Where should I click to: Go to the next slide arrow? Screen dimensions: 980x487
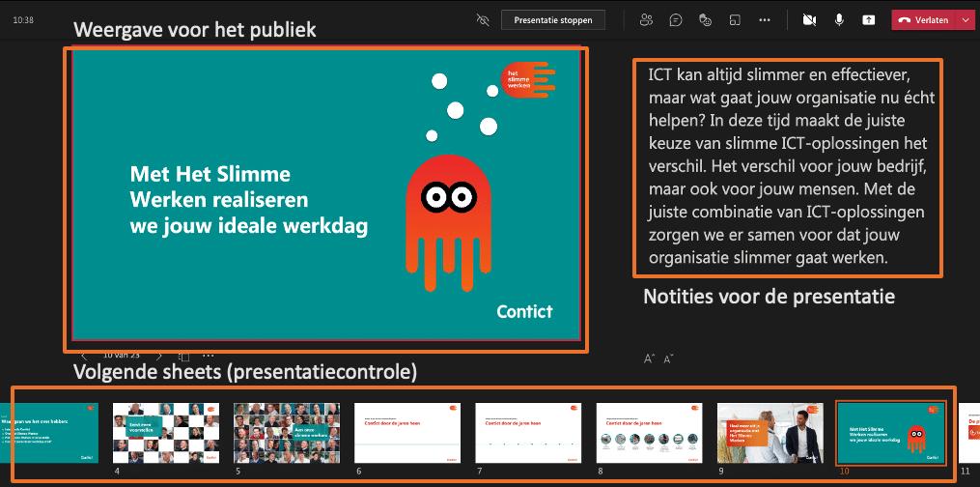159,357
